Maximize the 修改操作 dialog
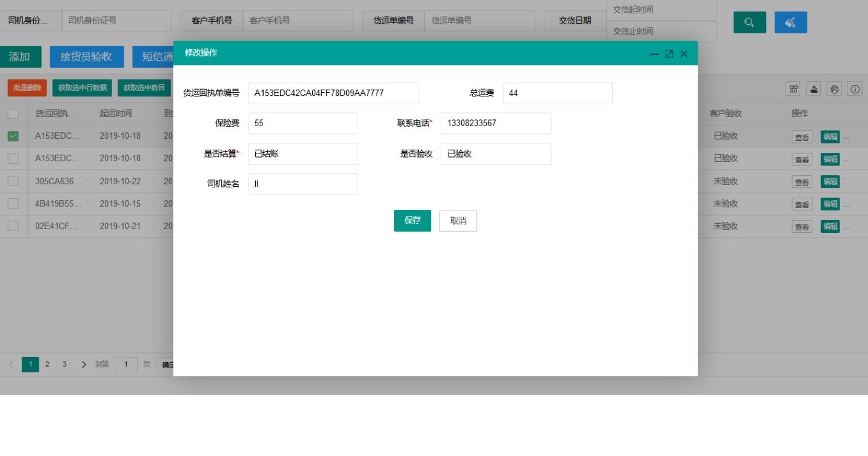 (669, 54)
